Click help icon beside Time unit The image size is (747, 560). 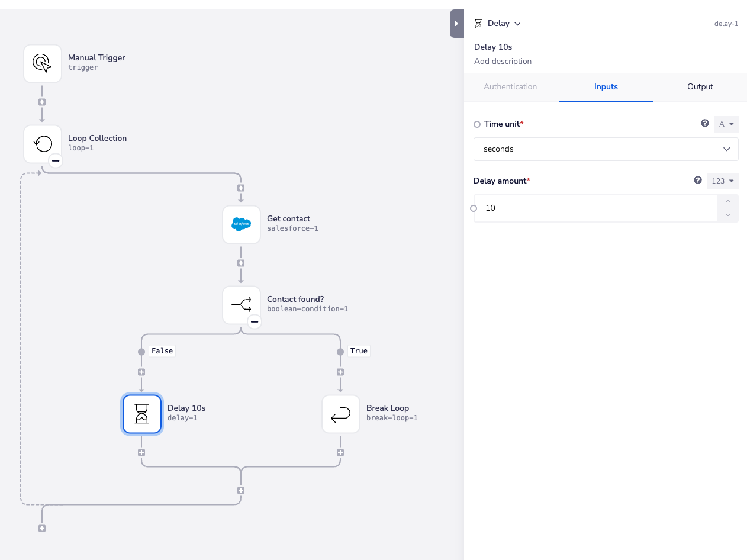coord(705,124)
